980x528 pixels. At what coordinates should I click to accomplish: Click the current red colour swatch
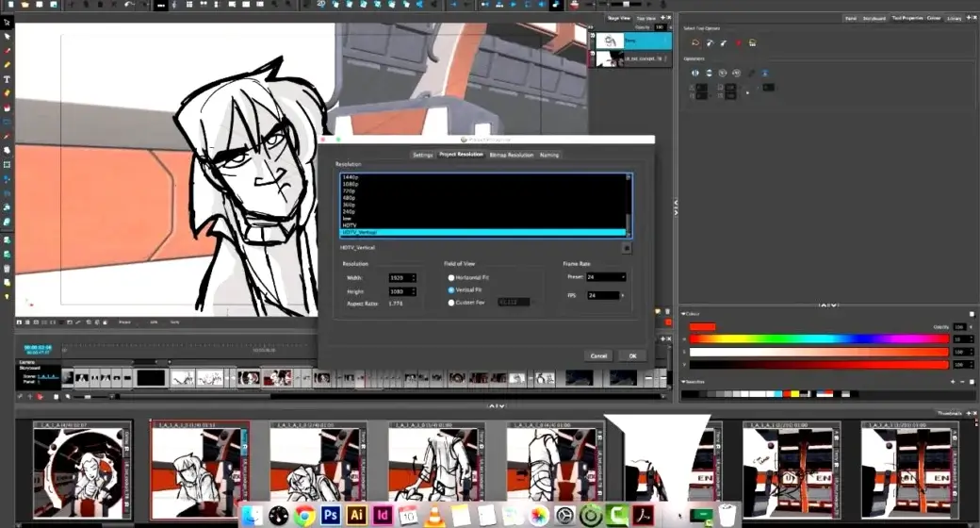pyautogui.click(x=703, y=326)
